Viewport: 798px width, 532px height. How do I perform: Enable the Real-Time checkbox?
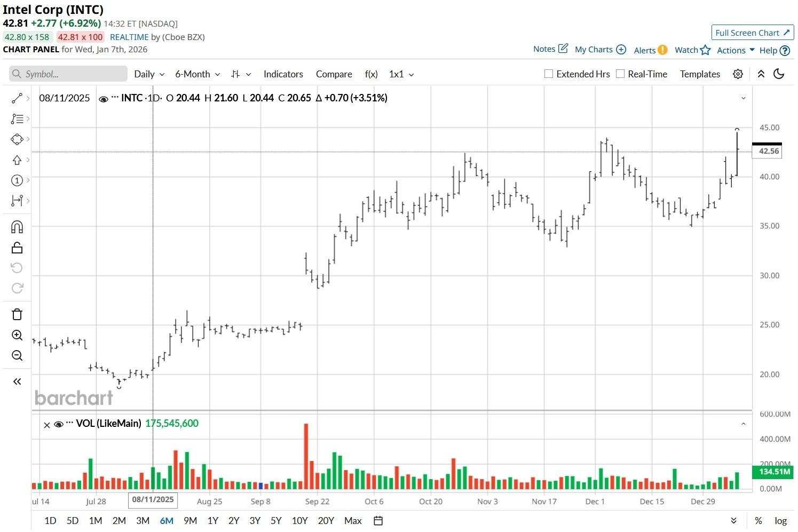(x=620, y=74)
